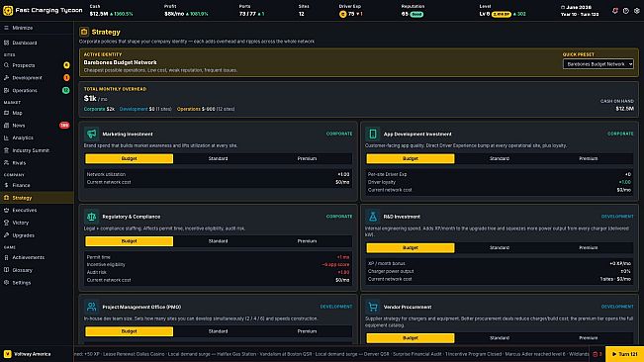Open the notifications bell icon
Viewport: 644px width, 362px height.
point(615,11)
